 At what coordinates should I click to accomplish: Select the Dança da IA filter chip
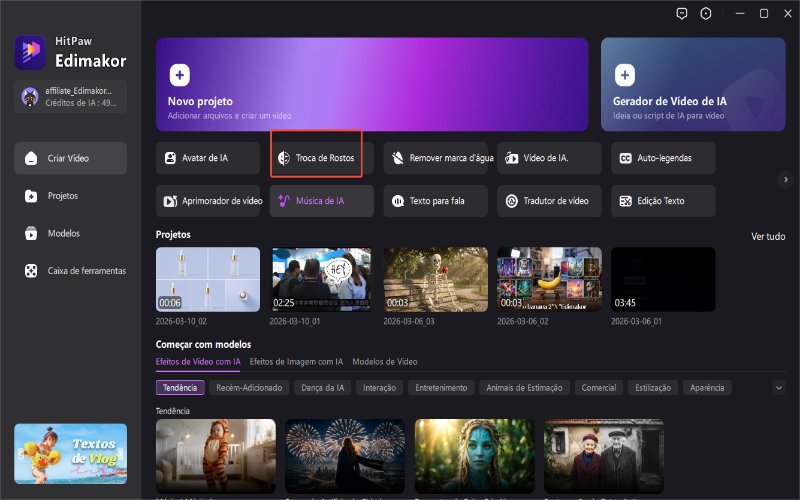coord(322,388)
